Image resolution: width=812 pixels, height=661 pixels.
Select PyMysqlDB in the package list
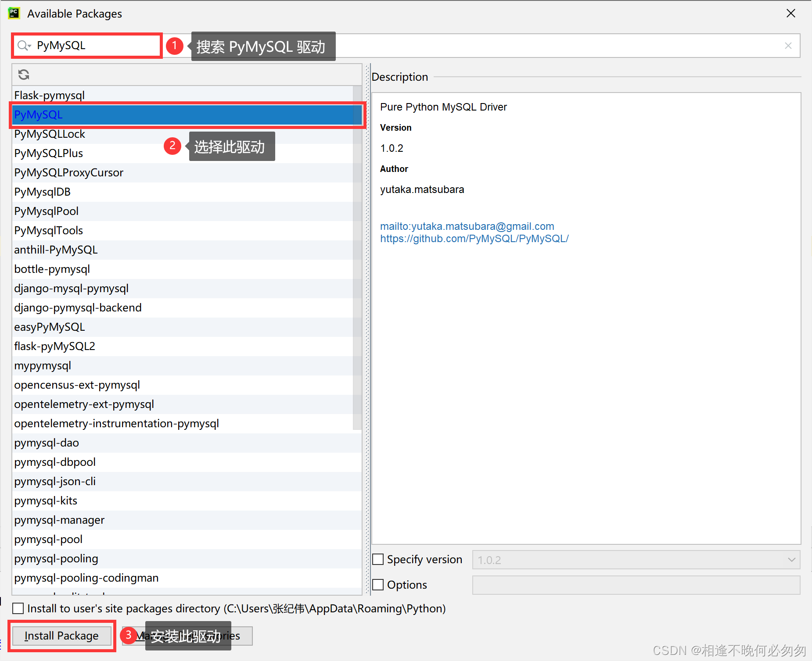tap(183, 192)
